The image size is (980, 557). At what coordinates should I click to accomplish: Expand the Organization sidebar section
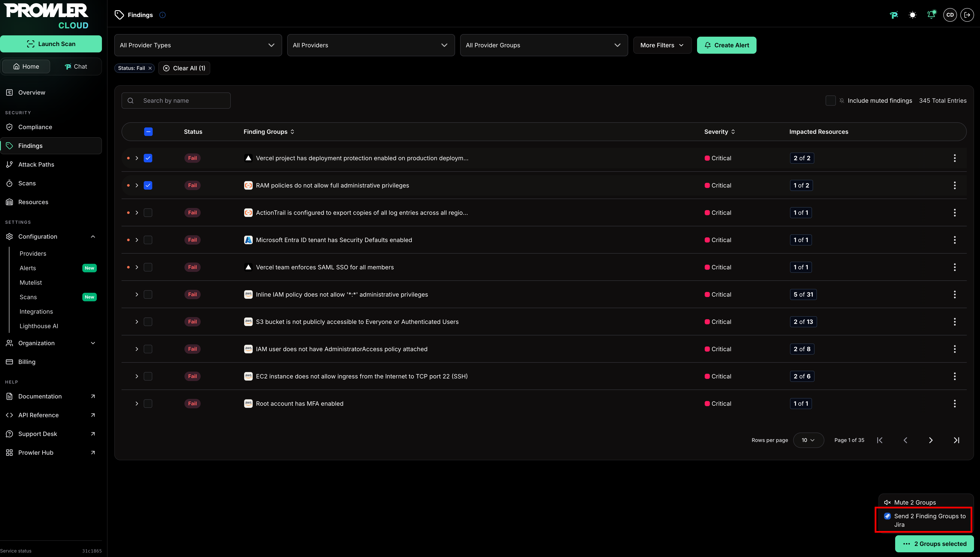pyautogui.click(x=51, y=343)
